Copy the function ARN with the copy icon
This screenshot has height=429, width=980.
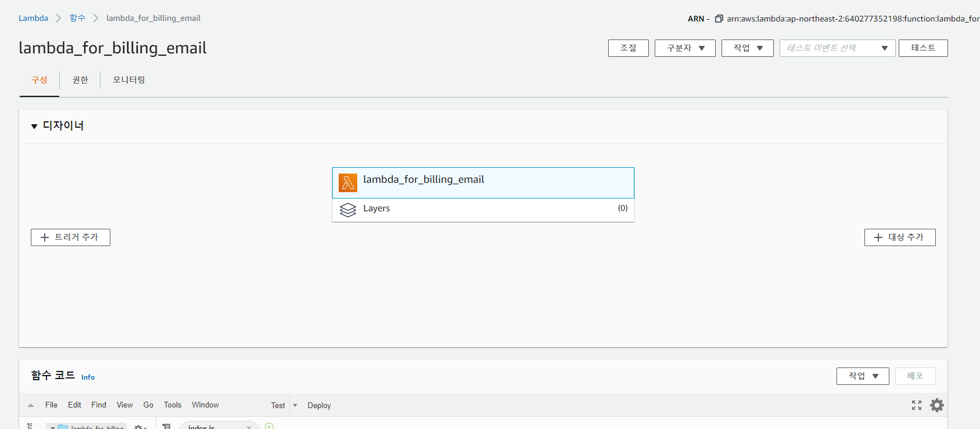point(719,19)
